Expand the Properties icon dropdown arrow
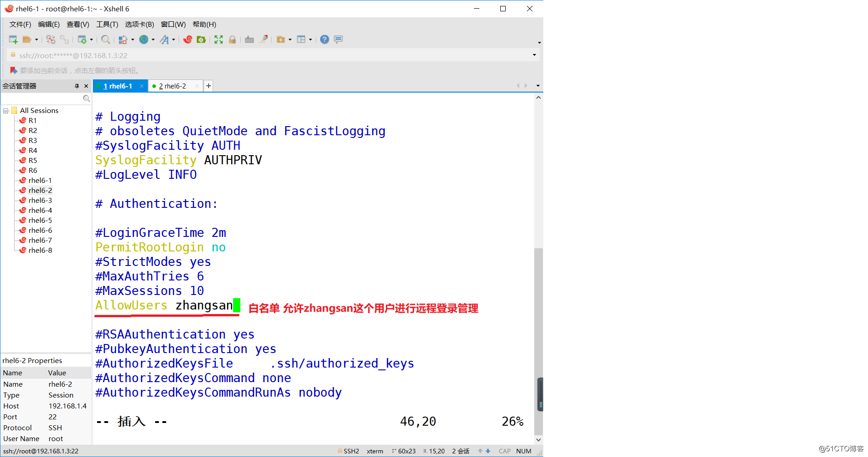The height and width of the screenshot is (457, 868). pos(91,39)
